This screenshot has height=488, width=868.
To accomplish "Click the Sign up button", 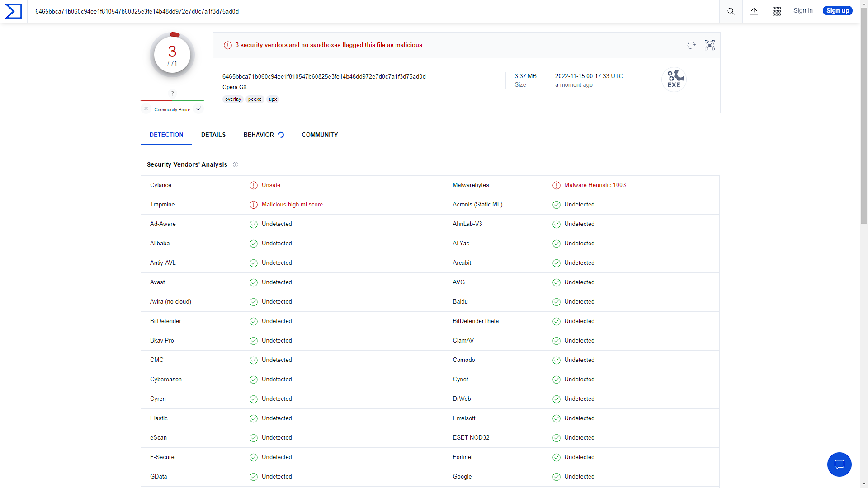I will [837, 10].
